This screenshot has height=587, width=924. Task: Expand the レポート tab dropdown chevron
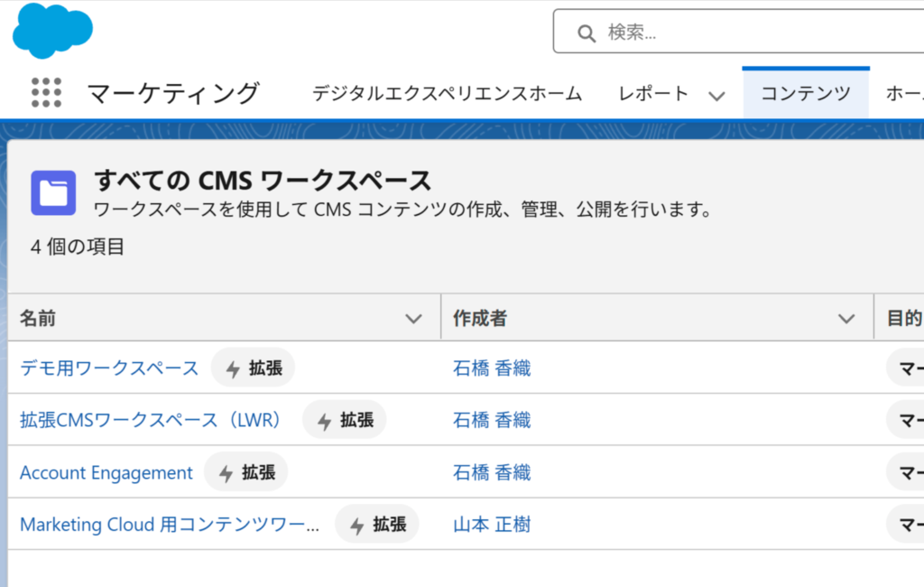[x=716, y=96]
